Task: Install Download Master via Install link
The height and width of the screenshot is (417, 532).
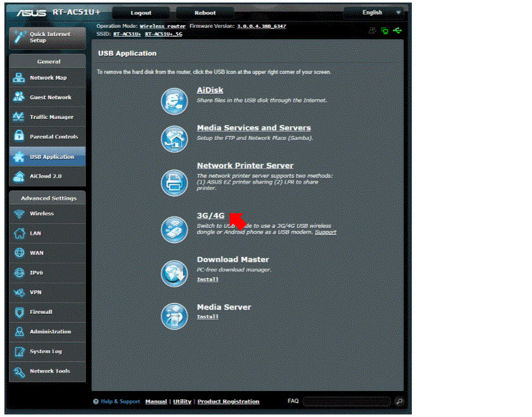Action: [x=207, y=279]
